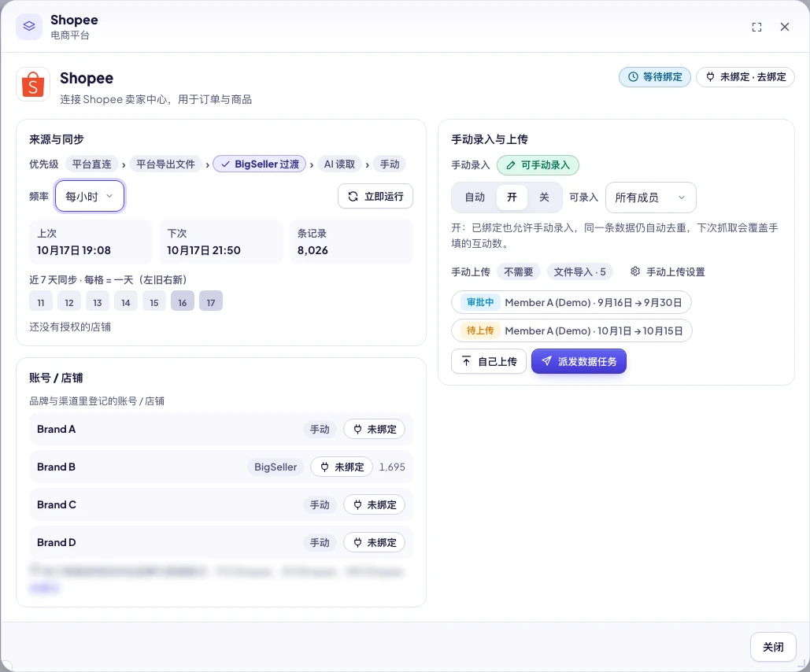This screenshot has width=810, height=672.
Task: Open the 审批中 Member A task 9月16日
Action: coord(571,303)
